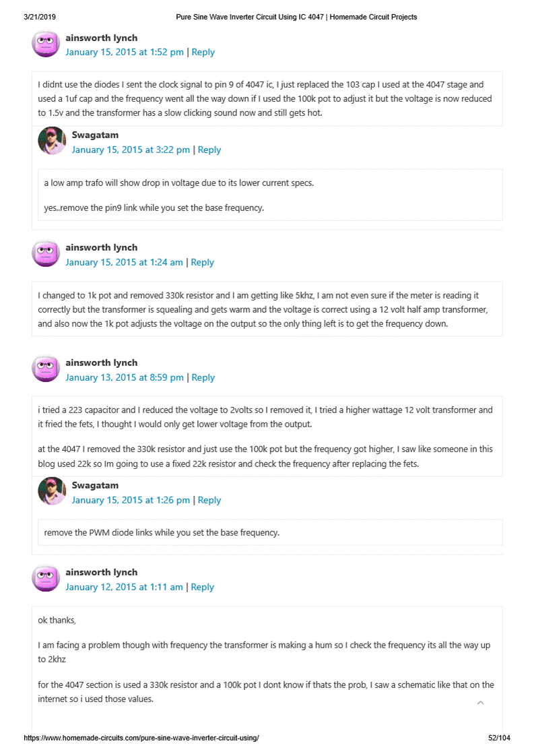Reply to the January 13 8:59 pm comment
The image size is (534, 756).
point(203,377)
